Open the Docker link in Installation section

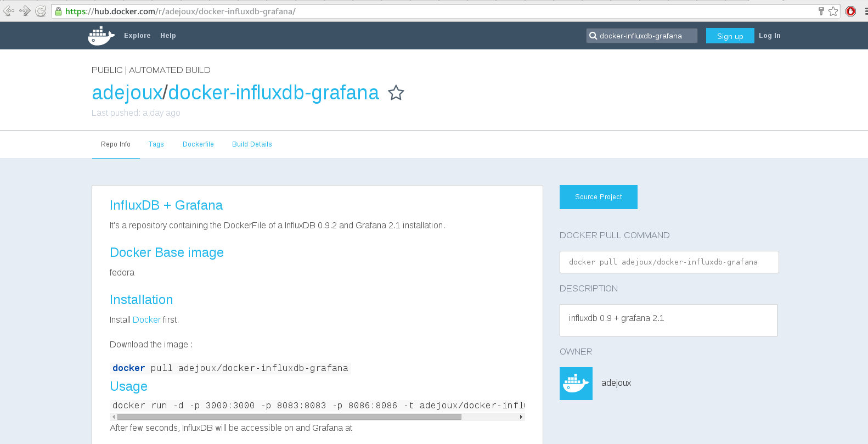coord(146,320)
